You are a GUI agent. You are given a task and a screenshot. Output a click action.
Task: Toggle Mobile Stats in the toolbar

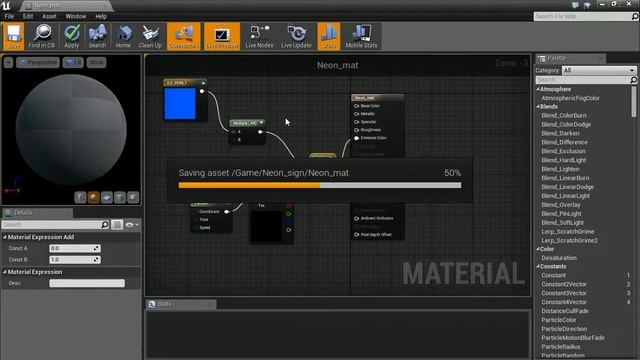pyautogui.click(x=361, y=36)
